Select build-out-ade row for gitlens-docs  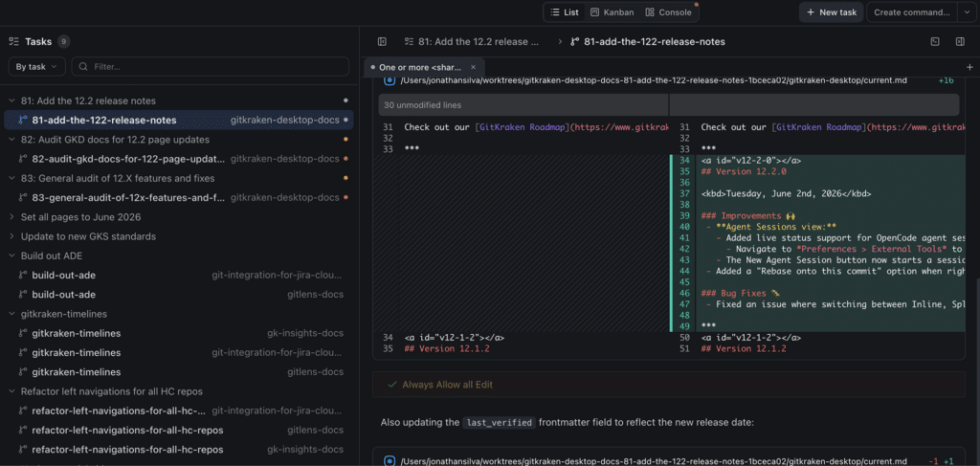coord(179,294)
